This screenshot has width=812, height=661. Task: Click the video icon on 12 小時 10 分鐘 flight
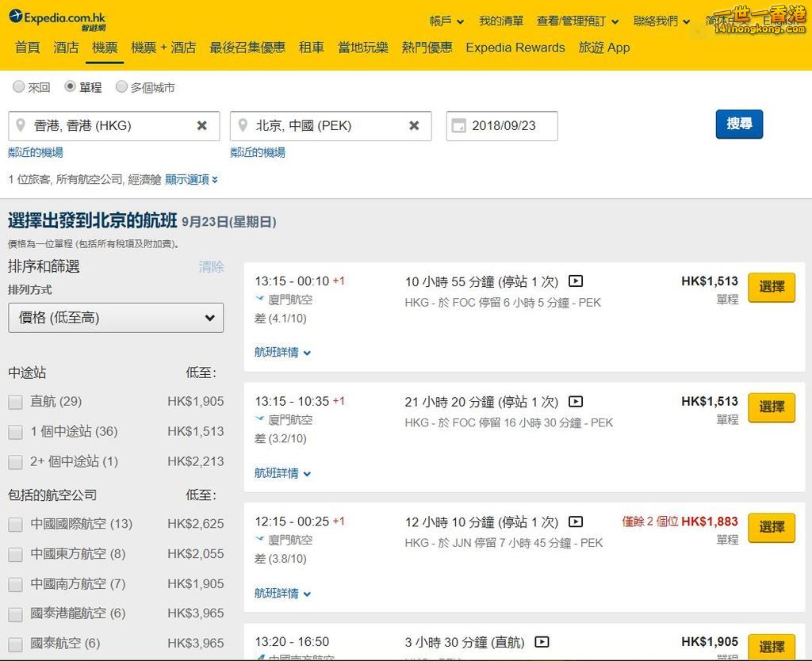(x=576, y=522)
